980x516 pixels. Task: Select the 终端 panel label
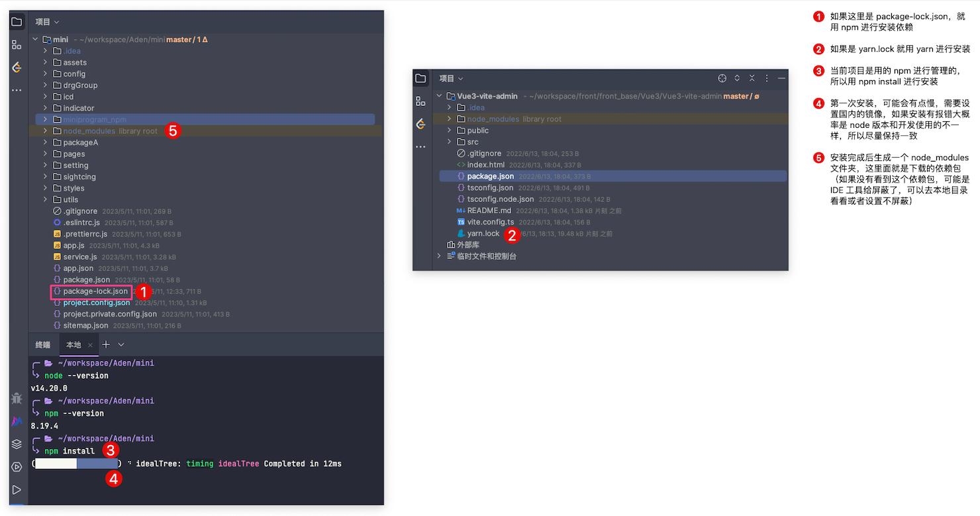pyautogui.click(x=43, y=345)
